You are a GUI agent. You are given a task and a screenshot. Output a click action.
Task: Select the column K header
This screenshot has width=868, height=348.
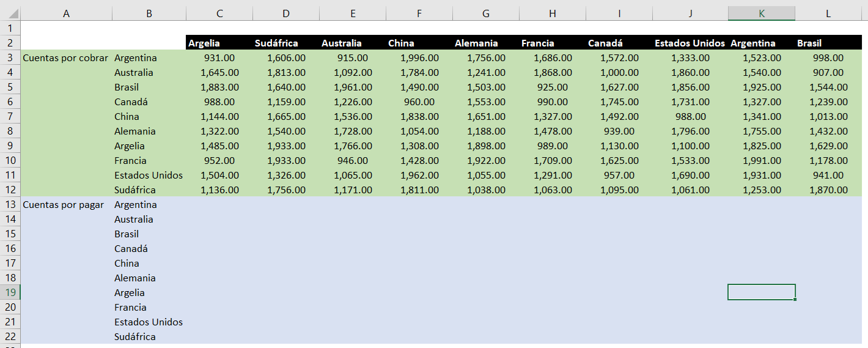pyautogui.click(x=761, y=13)
